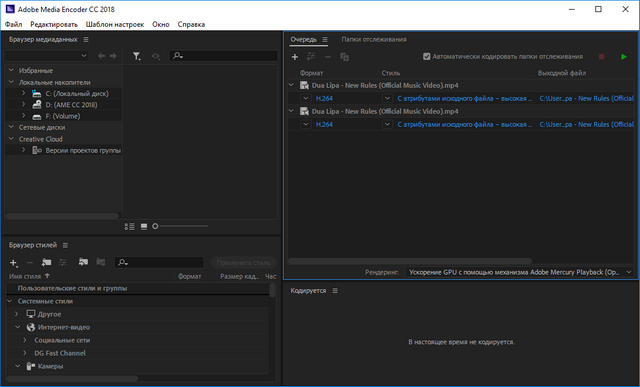
Task: Open the media browser path dropdown
Action: pyautogui.click(x=47, y=56)
